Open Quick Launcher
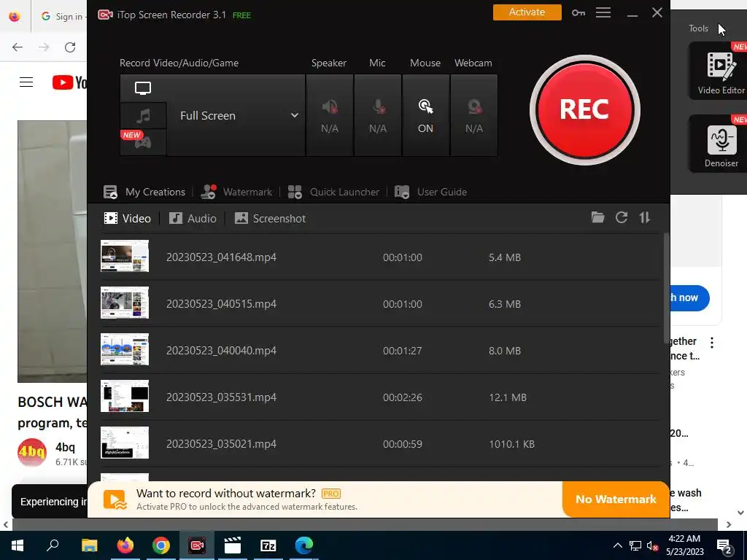The height and width of the screenshot is (560, 747). click(333, 192)
